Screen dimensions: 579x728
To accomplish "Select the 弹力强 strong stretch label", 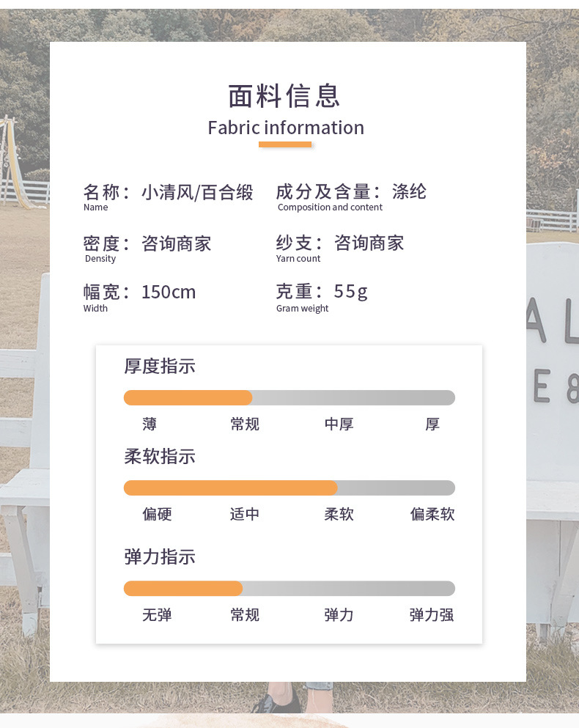I will pyautogui.click(x=432, y=615).
